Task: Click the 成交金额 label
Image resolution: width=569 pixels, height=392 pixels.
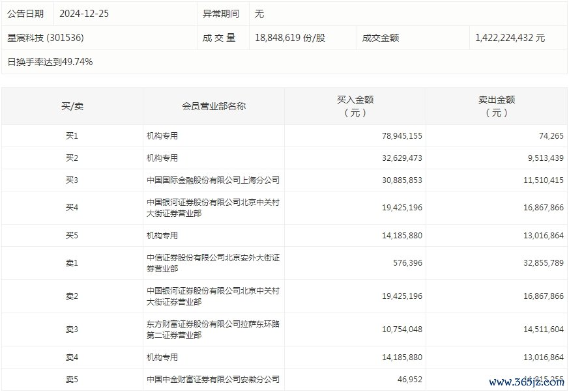Action: coord(380,38)
